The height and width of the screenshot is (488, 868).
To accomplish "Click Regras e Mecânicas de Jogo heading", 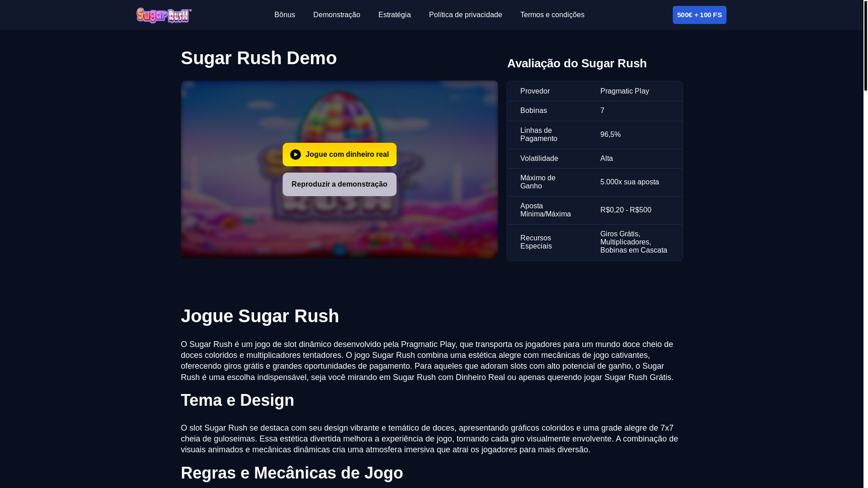I will click(x=292, y=473).
